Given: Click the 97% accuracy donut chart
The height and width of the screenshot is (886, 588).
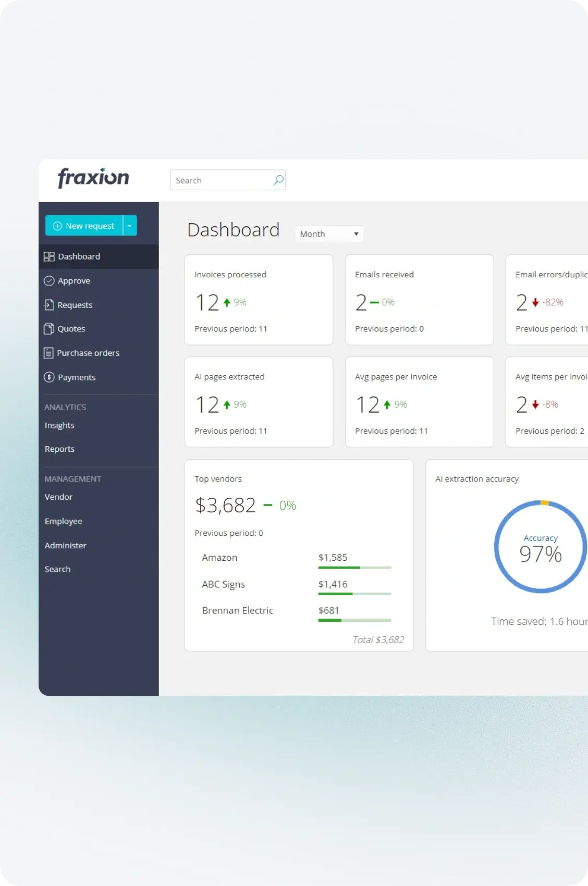Looking at the screenshot, I should pyautogui.click(x=541, y=547).
